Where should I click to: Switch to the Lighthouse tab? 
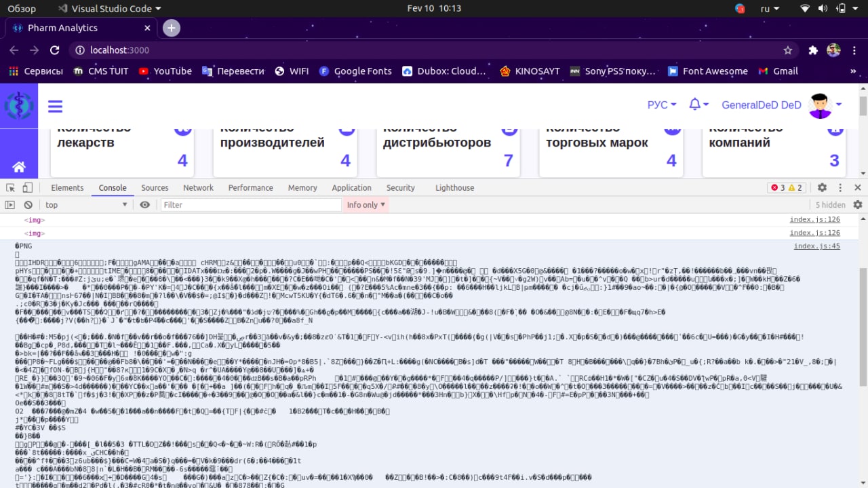[454, 188]
